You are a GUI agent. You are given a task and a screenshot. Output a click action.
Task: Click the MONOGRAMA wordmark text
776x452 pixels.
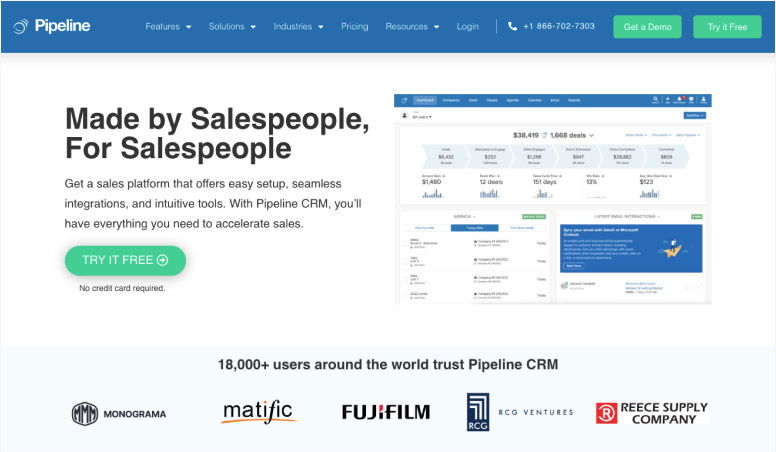(x=135, y=414)
